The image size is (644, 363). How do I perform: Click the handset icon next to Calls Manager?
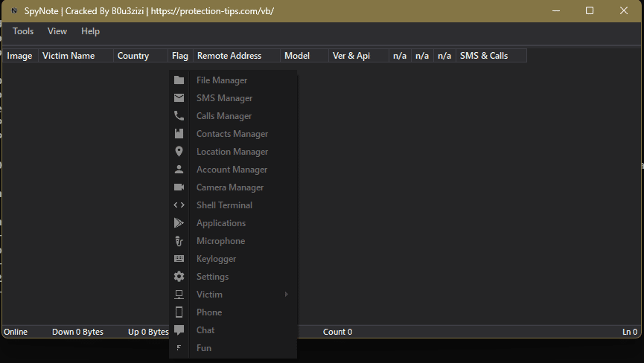(179, 116)
